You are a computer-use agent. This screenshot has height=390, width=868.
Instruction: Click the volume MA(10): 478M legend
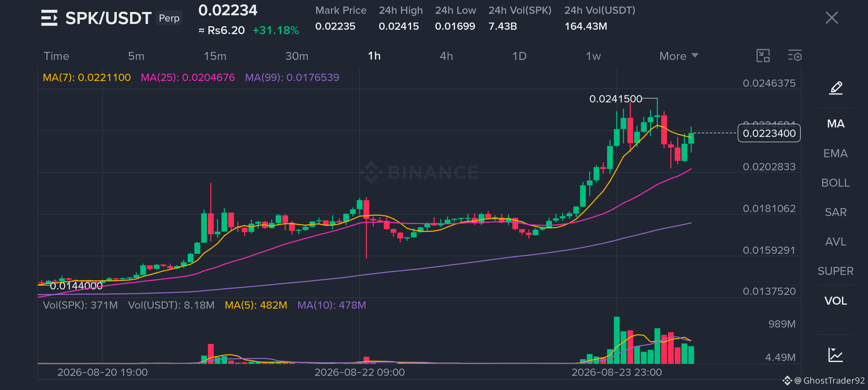332,305
